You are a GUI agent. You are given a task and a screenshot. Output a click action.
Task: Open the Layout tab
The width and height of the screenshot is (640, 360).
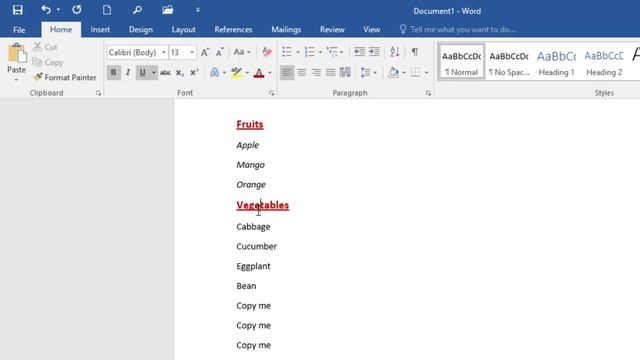[183, 29]
